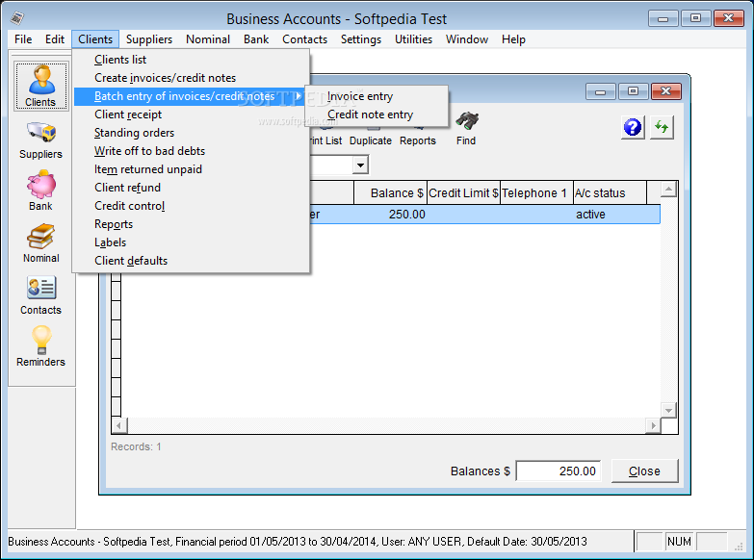Choose Credit control menu entry
Viewport: 754px width, 560px height.
[x=192, y=206]
